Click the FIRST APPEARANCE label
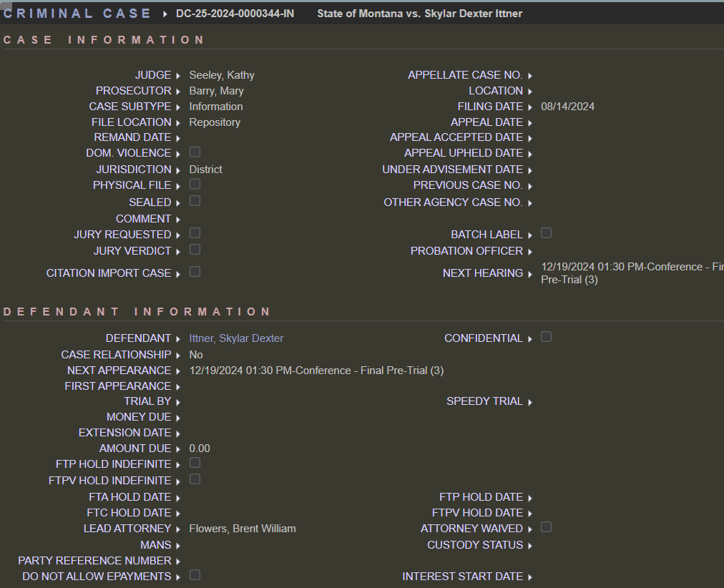Viewport: 724px width, 588px height. 118,386
